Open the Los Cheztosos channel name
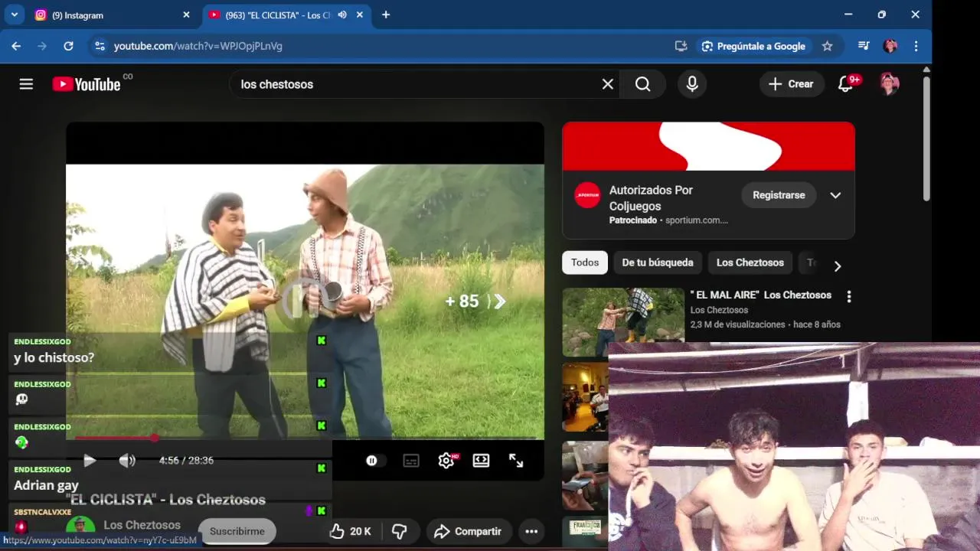 tap(142, 525)
